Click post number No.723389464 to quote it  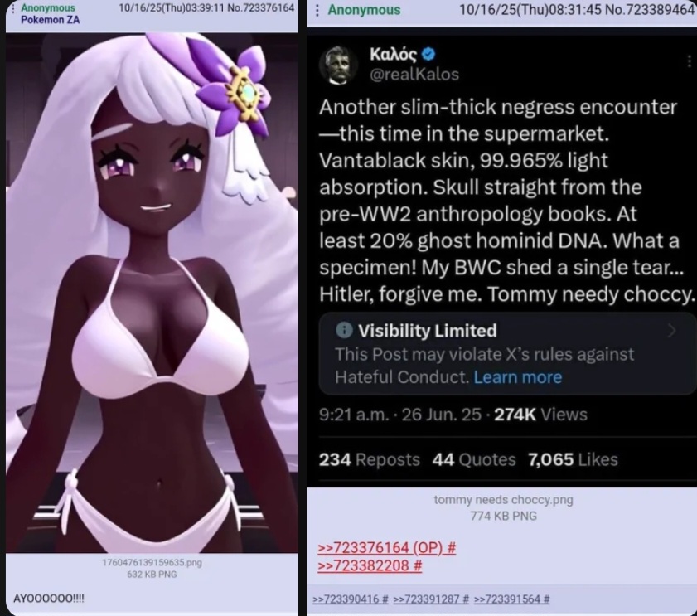(x=650, y=10)
